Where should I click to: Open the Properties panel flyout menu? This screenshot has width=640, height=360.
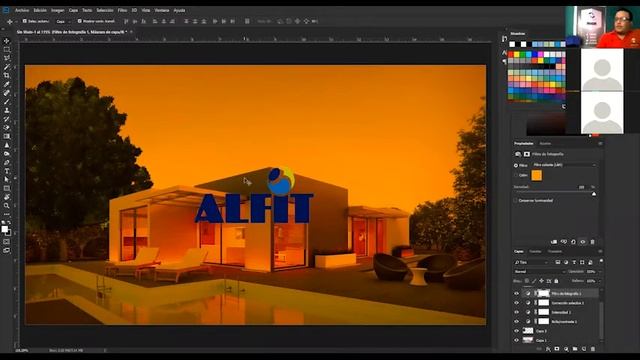(x=600, y=144)
